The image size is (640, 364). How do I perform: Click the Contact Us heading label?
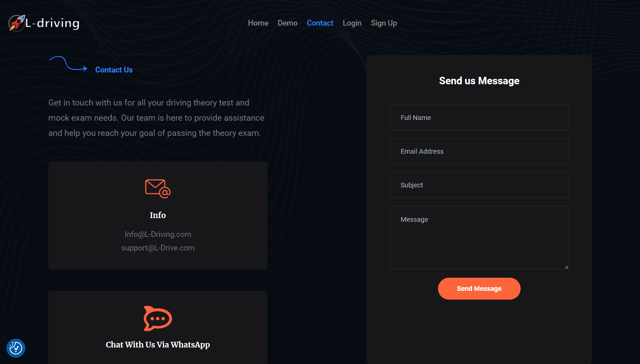(114, 70)
